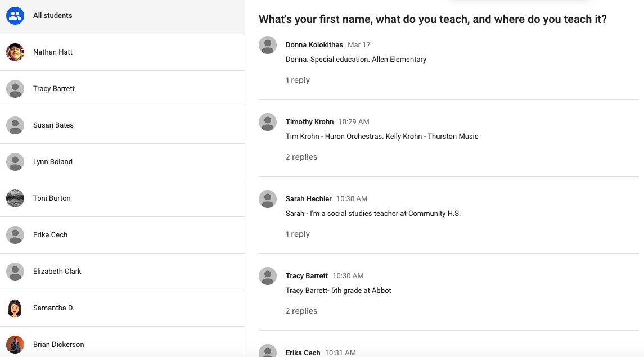Click Erika Cech's name in the responses
This screenshot has height=357, width=644.
(303, 353)
